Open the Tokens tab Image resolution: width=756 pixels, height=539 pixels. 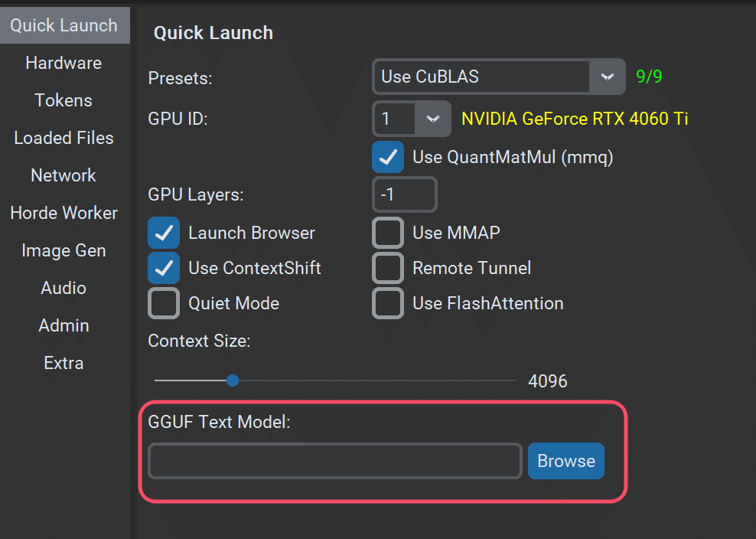click(64, 100)
